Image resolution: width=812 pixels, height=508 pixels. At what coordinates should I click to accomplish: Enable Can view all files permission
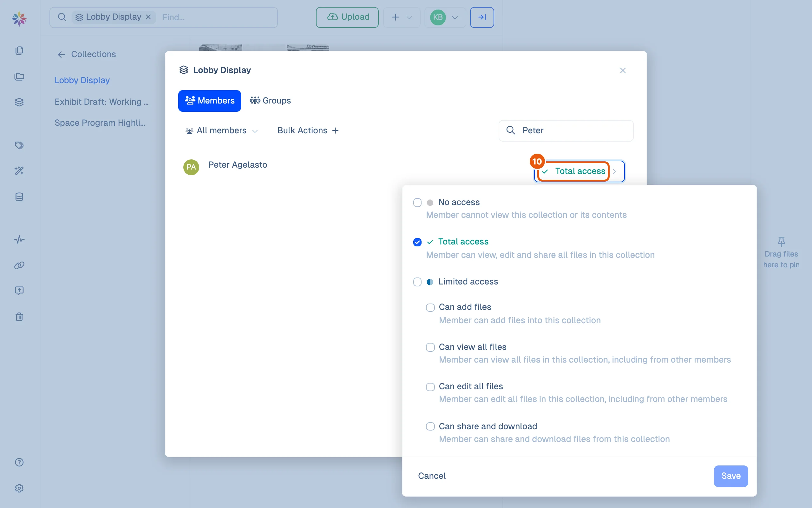pyautogui.click(x=430, y=347)
